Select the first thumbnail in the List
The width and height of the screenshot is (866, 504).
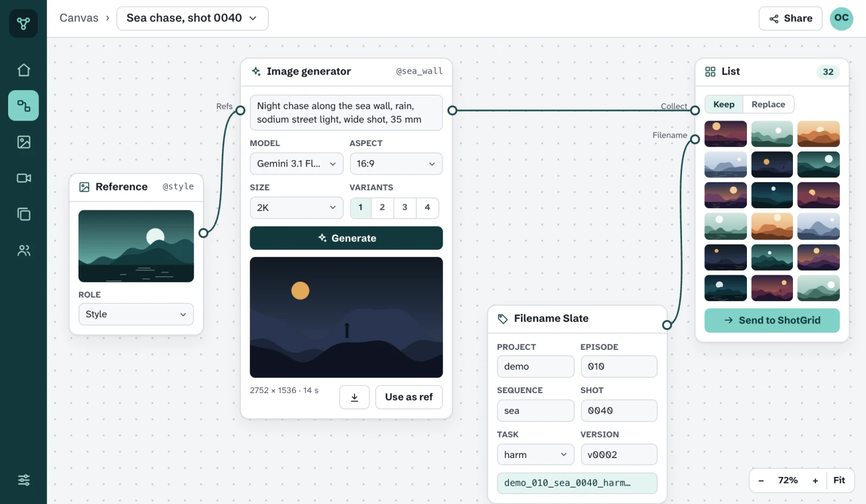pos(725,134)
